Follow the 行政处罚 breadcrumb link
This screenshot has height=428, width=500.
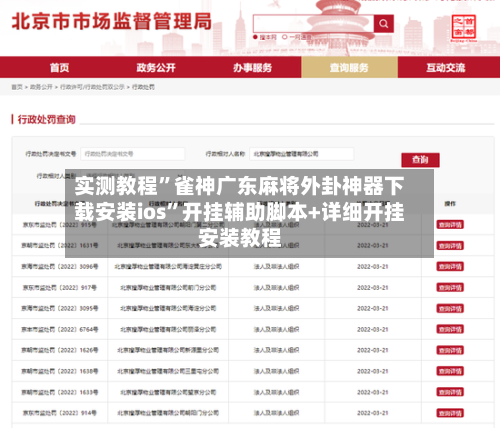pos(143,87)
